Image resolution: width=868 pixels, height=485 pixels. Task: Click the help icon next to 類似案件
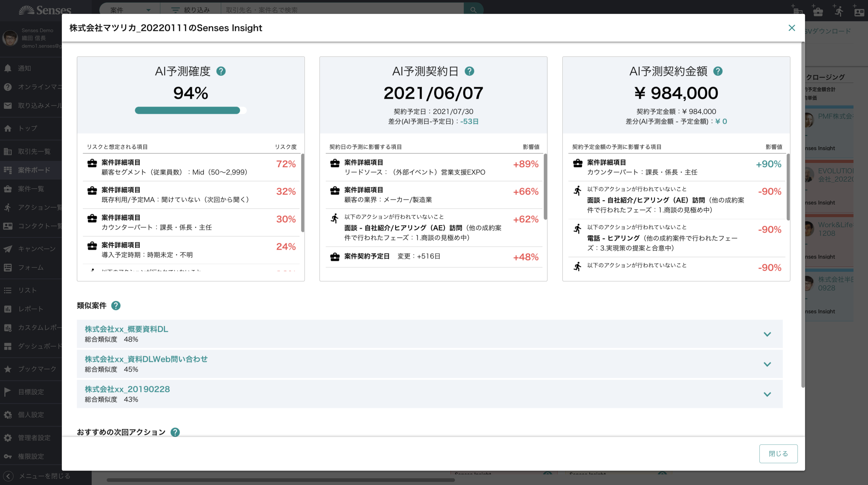click(116, 305)
